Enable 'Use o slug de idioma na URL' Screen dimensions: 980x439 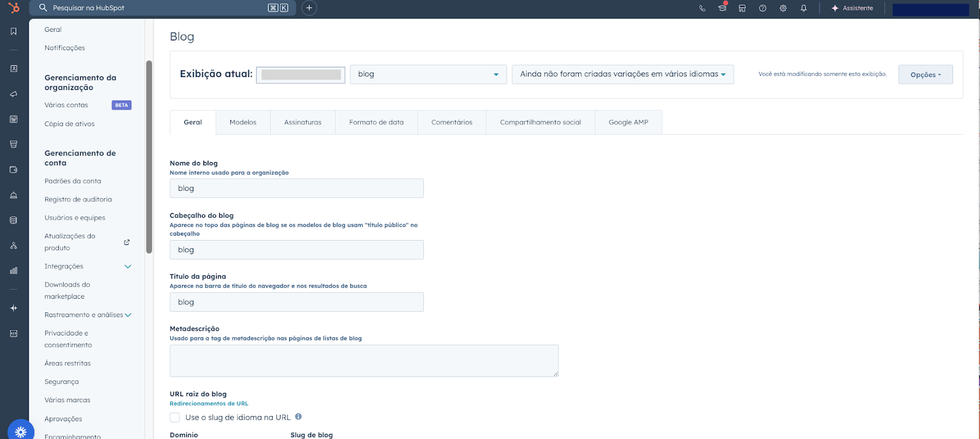tap(175, 418)
